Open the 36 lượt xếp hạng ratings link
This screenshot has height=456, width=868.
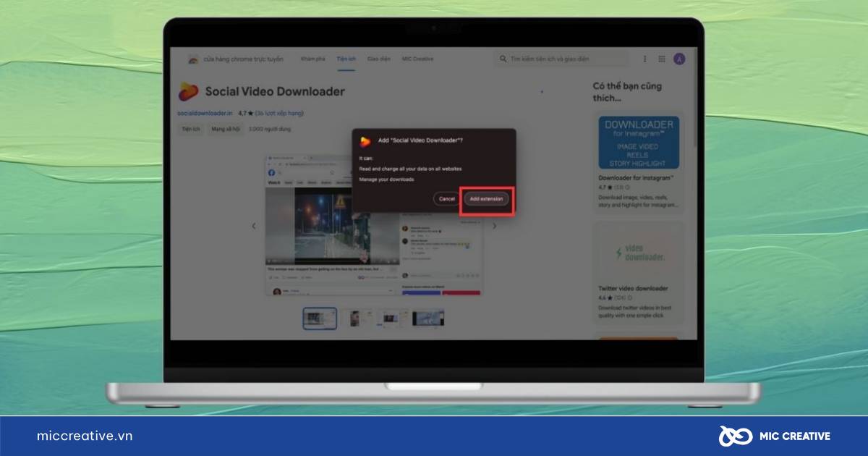click(x=280, y=113)
